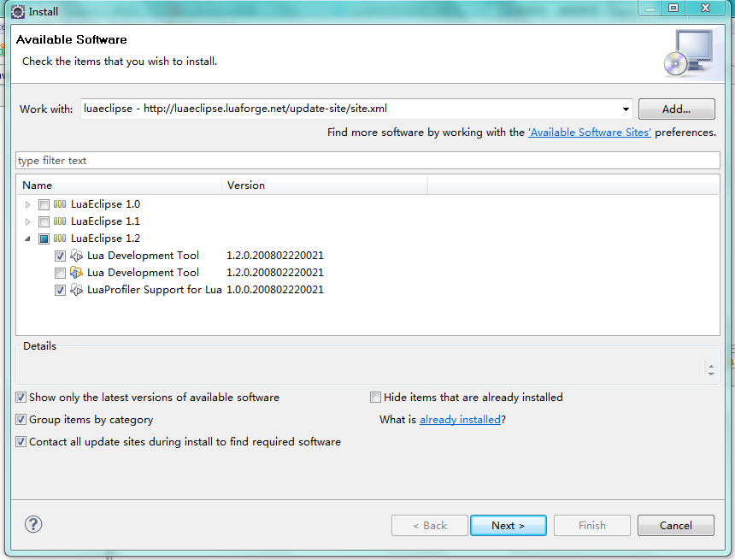Click the LuaEclipse 1.2 category icon
Viewport: 735px width, 560px height.
tap(60, 239)
